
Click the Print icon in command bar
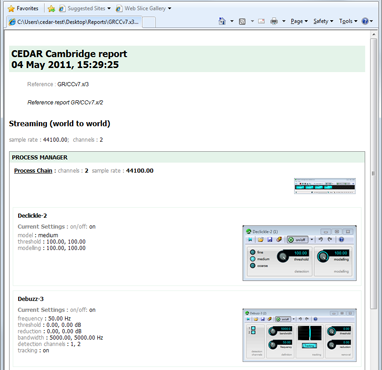(x=274, y=21)
